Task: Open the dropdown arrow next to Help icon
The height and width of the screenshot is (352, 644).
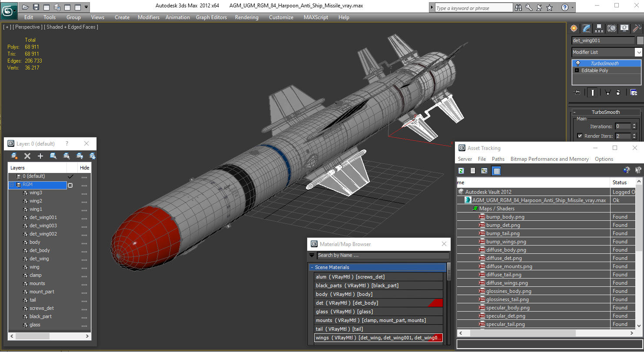Action: tap(572, 8)
